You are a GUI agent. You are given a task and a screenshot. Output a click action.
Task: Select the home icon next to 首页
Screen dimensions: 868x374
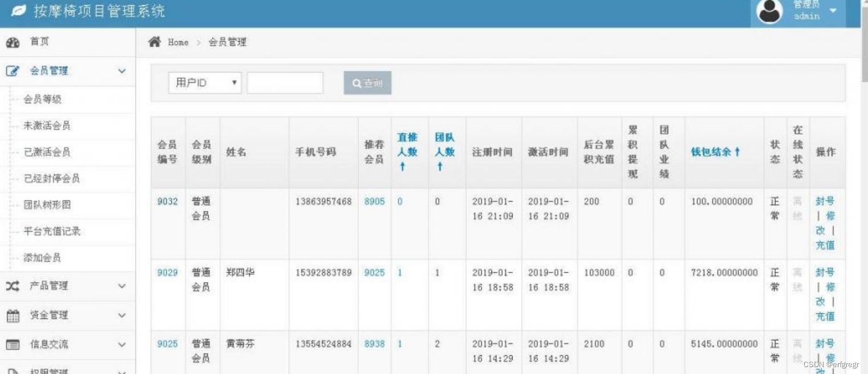point(14,41)
